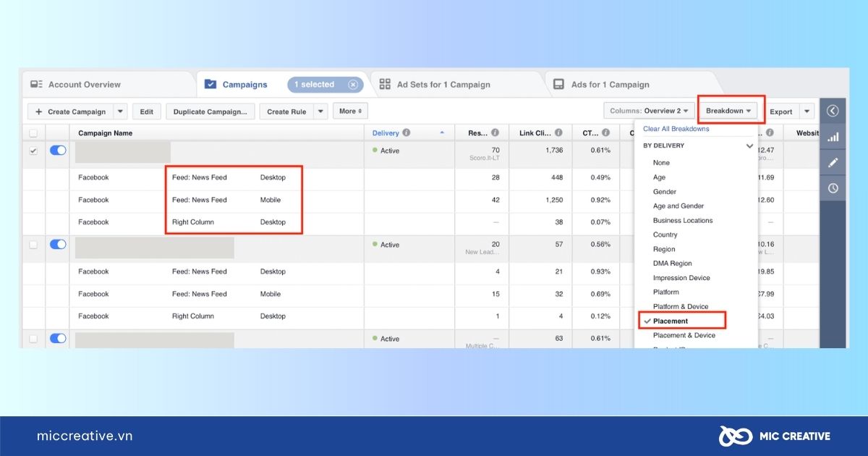Click the info icon beside Link Cli... header
Image resolution: width=868 pixels, height=456 pixels.
click(x=559, y=133)
